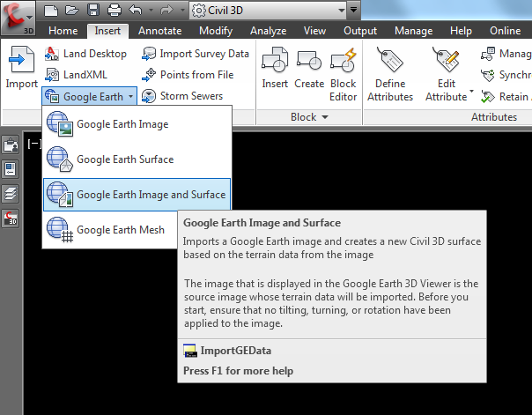Image resolution: width=532 pixels, height=415 pixels.
Task: Open the View ribbon tab
Action: pyautogui.click(x=314, y=31)
